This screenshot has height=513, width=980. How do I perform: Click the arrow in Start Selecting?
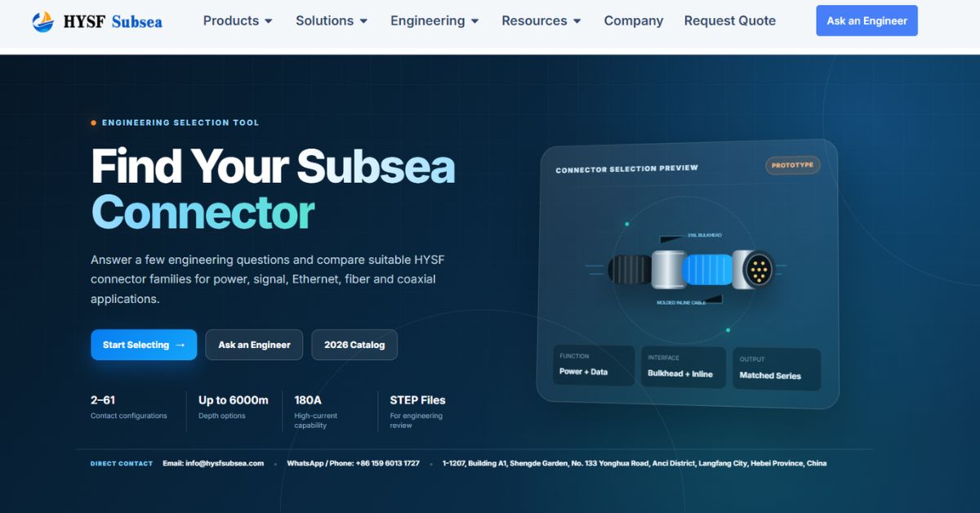[180, 345]
